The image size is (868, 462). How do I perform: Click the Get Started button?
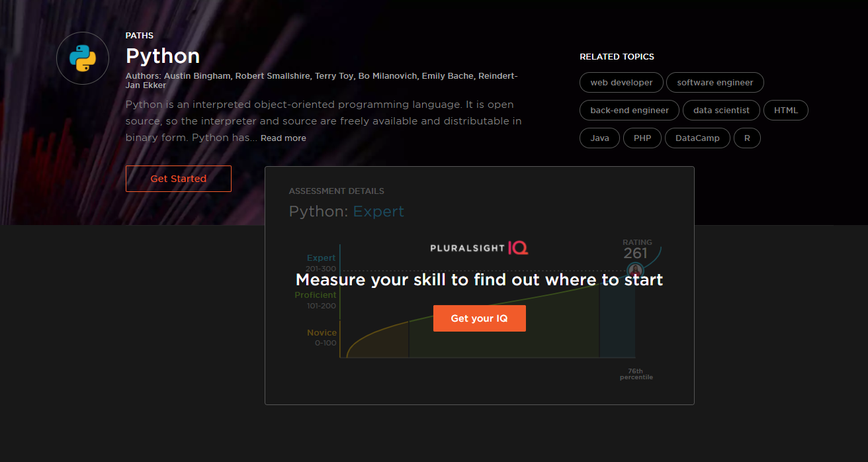tap(179, 179)
